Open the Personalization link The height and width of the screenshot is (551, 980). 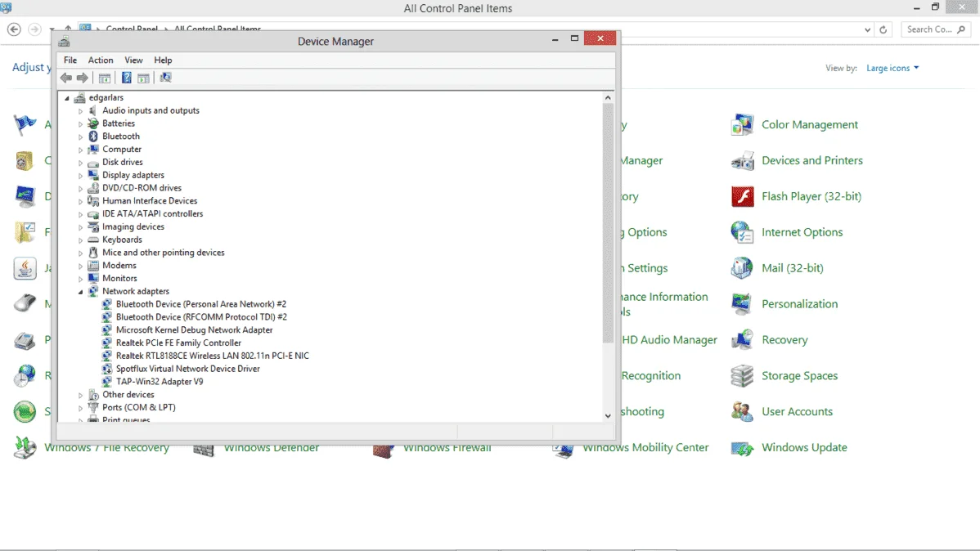coord(799,304)
